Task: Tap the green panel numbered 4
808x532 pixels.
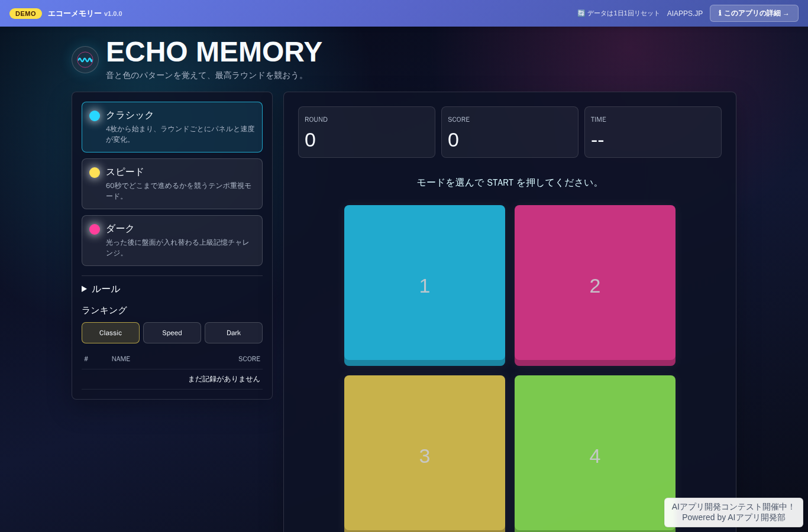Action: tap(595, 454)
